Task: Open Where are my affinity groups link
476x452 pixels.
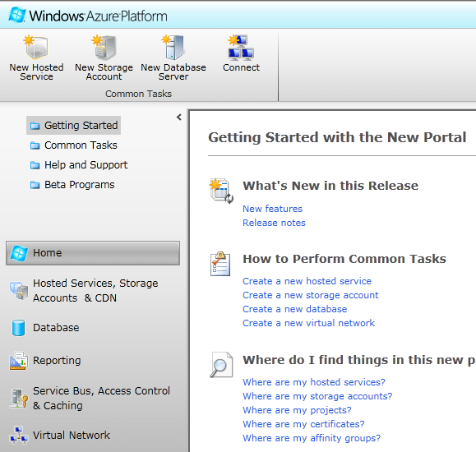Action: [312, 438]
